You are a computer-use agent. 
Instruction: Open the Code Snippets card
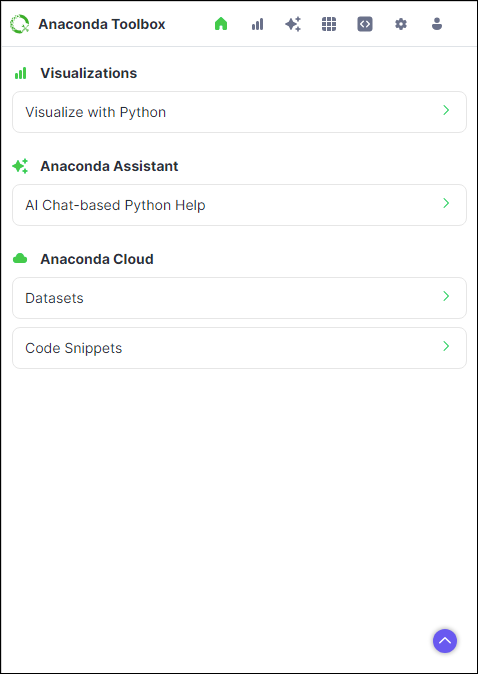[239, 348]
